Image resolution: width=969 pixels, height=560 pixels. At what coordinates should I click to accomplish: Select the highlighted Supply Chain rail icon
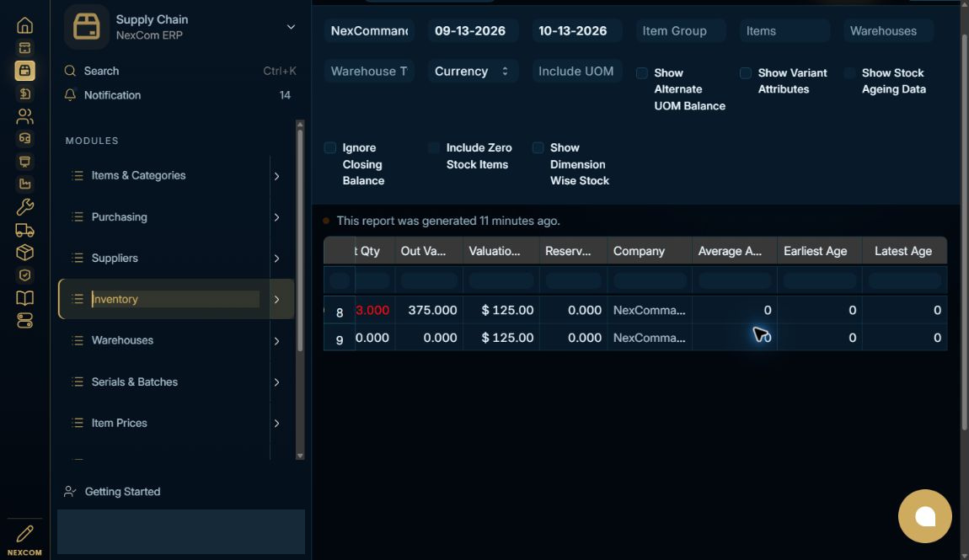(24, 71)
